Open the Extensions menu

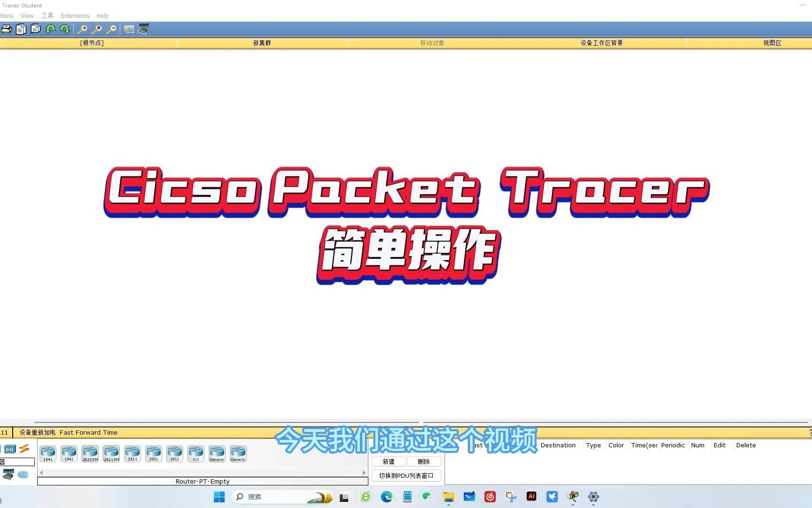click(75, 16)
